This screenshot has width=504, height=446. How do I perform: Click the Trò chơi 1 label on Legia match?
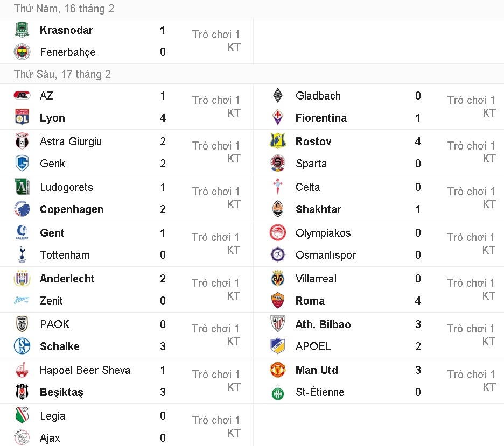pyautogui.click(x=216, y=420)
